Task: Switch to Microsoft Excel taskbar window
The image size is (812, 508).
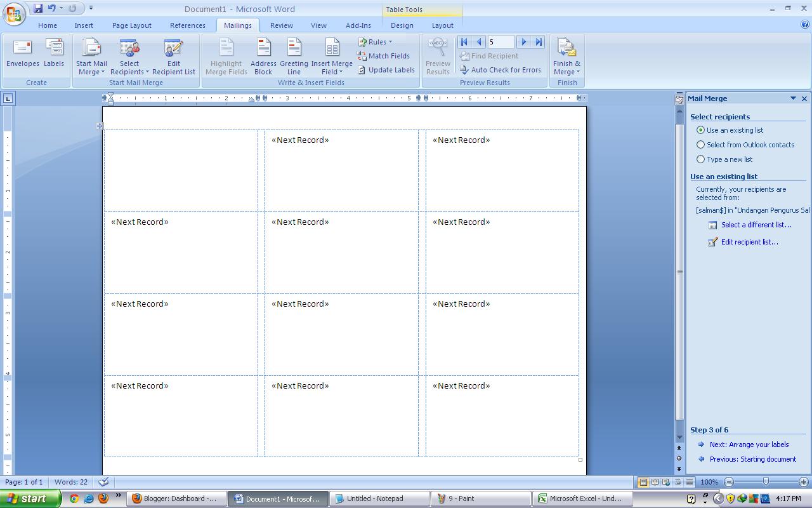Action: (x=584, y=498)
